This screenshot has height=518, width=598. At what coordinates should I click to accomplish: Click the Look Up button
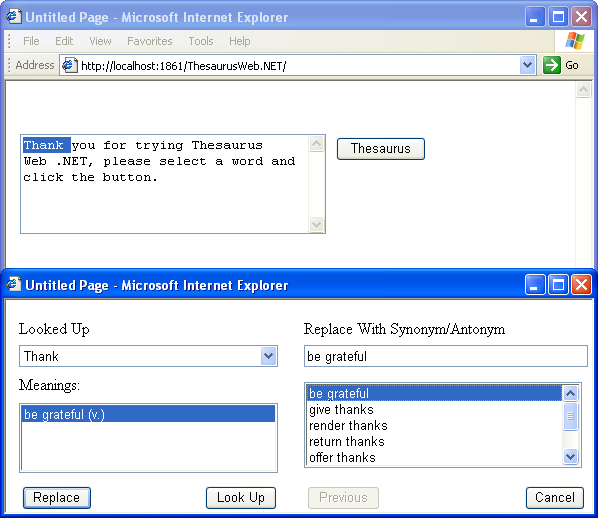(241, 497)
